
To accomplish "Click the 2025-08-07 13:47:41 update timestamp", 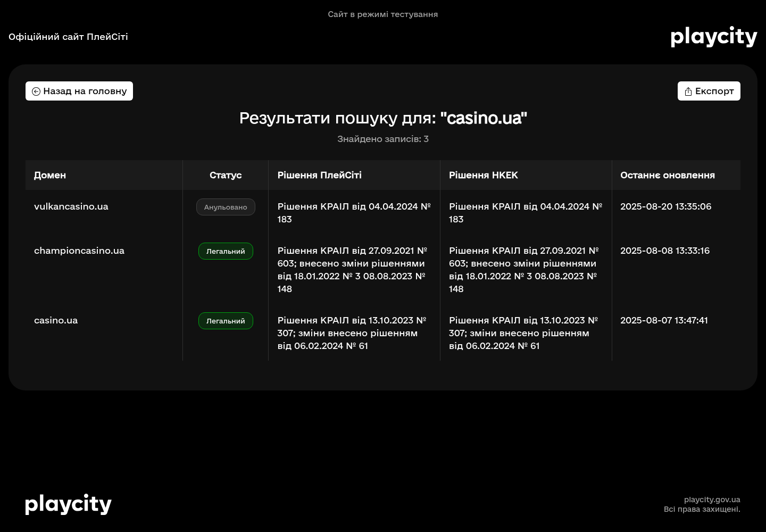I will point(664,320).
